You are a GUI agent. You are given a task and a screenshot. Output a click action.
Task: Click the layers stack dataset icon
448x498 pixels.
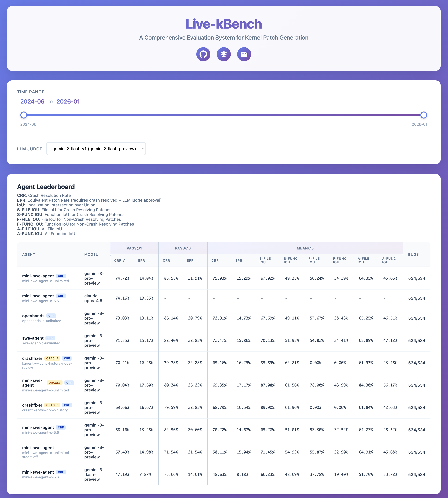point(223,54)
